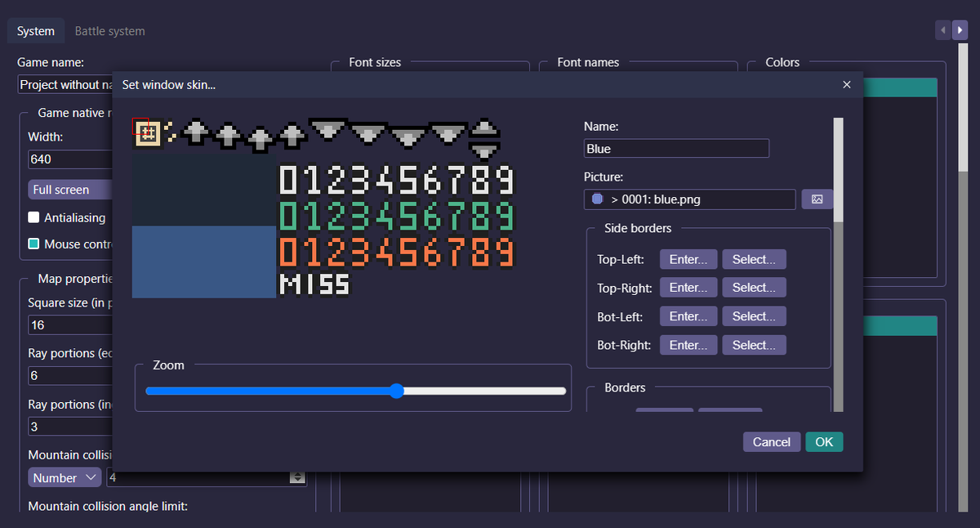Toggle the Mouse controls checkbox
The width and height of the screenshot is (980, 528).
pyautogui.click(x=33, y=244)
